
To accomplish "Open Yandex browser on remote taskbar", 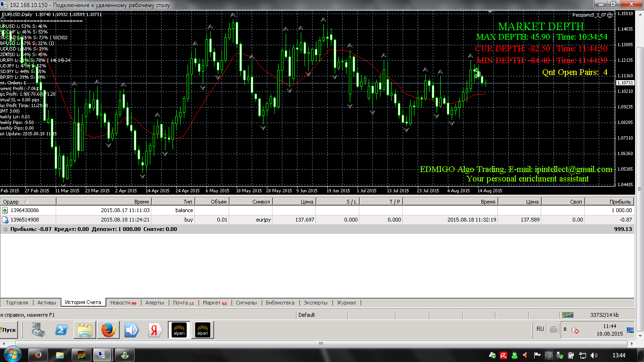I will 154,330.
